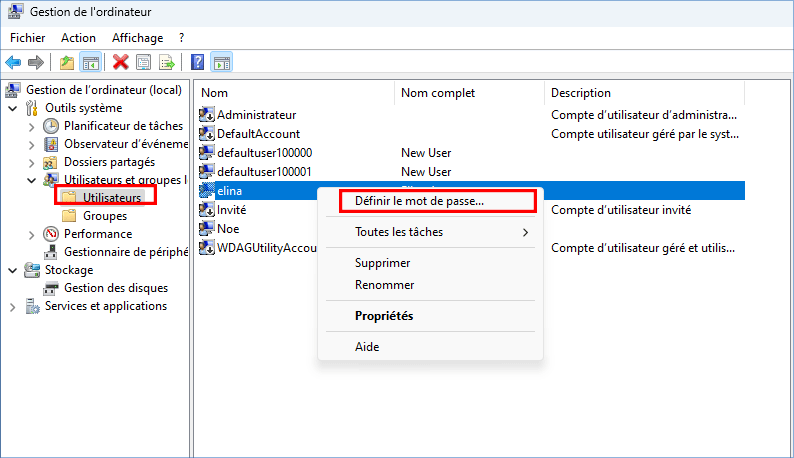Open the Affichage menu
The height and width of the screenshot is (458, 794).
point(138,38)
